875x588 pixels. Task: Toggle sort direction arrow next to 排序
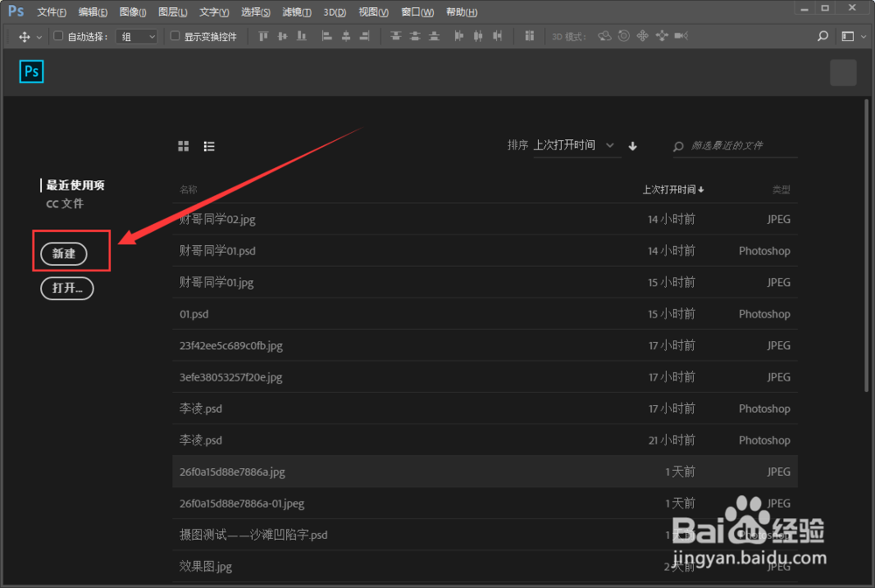[x=633, y=146]
